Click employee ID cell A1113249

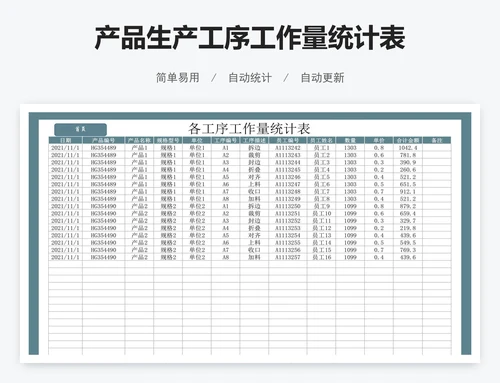click(x=288, y=199)
